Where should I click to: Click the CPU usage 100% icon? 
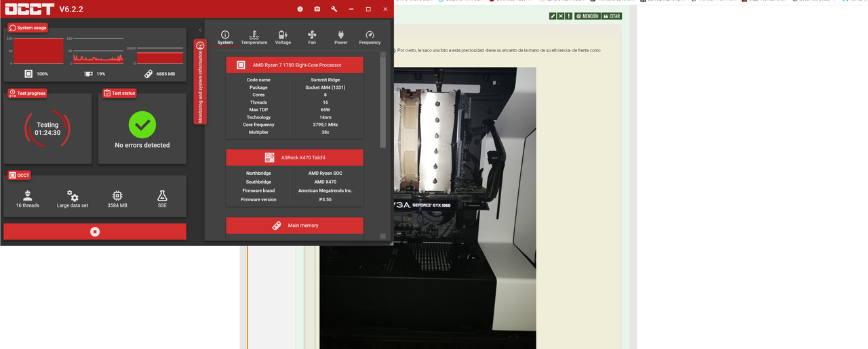coord(28,74)
